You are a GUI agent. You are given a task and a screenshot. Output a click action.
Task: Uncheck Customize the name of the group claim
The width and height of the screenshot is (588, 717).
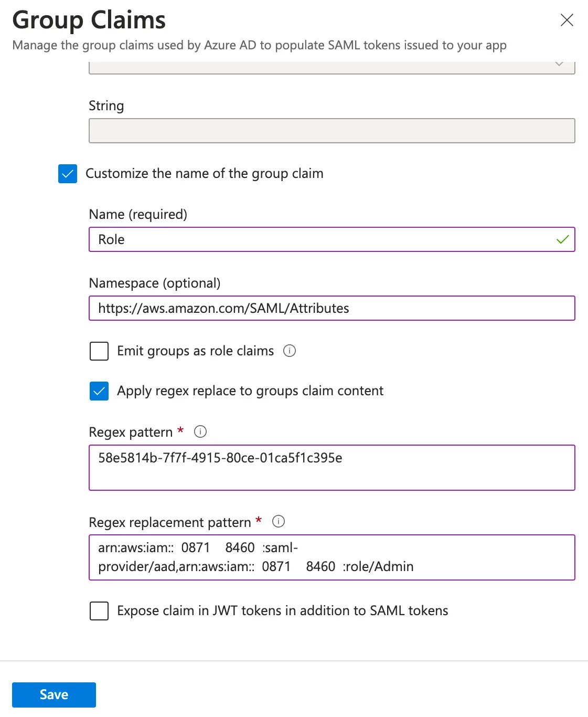pyautogui.click(x=68, y=174)
